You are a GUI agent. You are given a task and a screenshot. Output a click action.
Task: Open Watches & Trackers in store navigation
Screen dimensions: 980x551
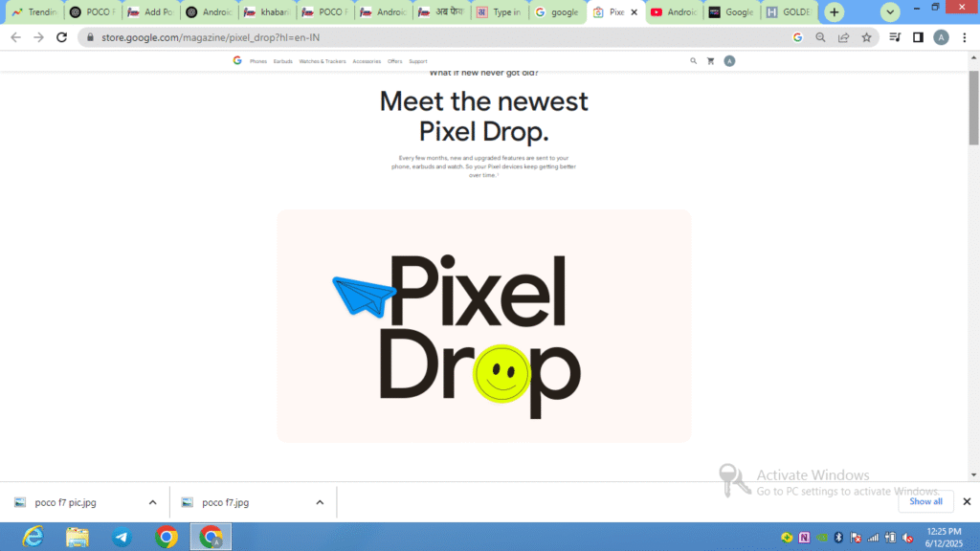click(323, 61)
